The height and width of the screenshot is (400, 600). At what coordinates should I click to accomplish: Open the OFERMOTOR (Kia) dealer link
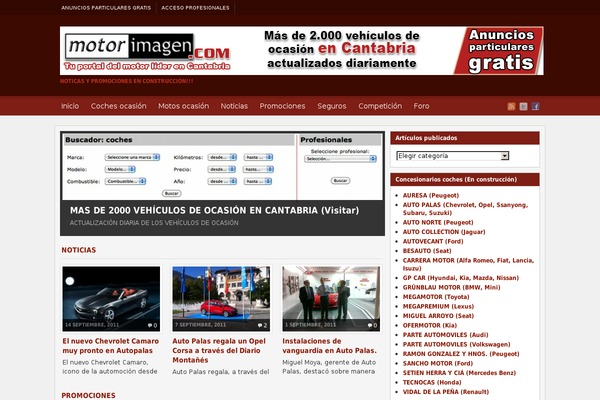[x=430, y=326]
